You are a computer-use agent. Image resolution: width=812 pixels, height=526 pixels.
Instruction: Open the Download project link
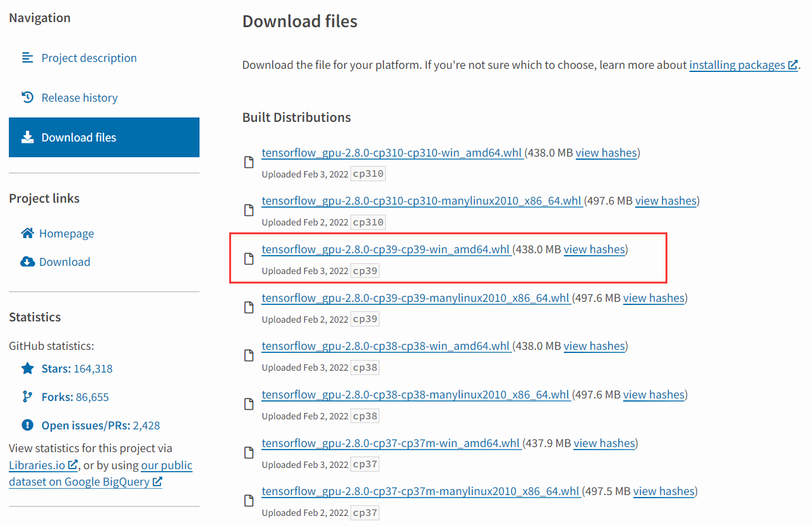[64, 262]
